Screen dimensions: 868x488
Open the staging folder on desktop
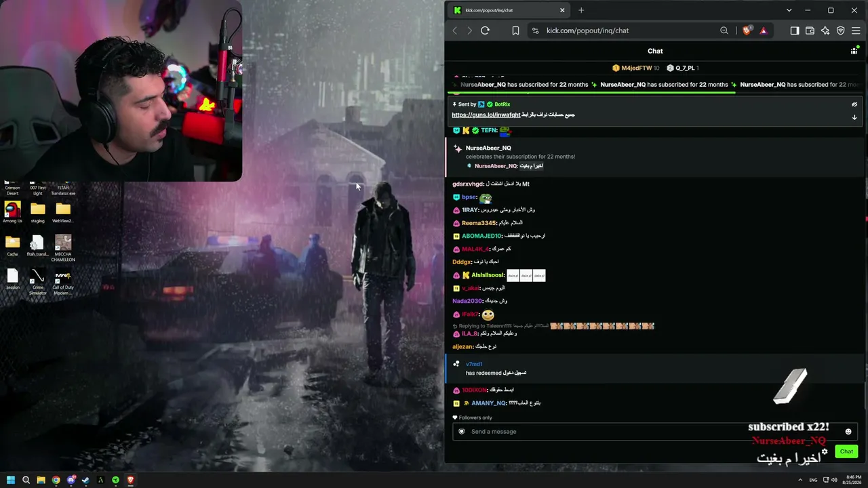click(38, 212)
